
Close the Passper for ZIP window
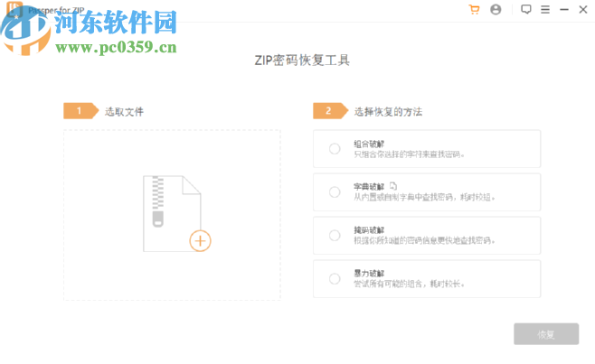click(x=585, y=9)
